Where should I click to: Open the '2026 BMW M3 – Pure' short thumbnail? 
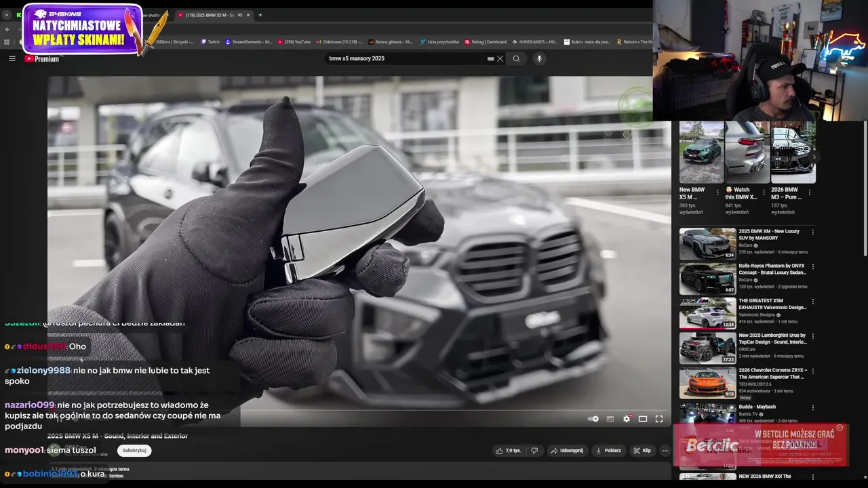coord(793,152)
